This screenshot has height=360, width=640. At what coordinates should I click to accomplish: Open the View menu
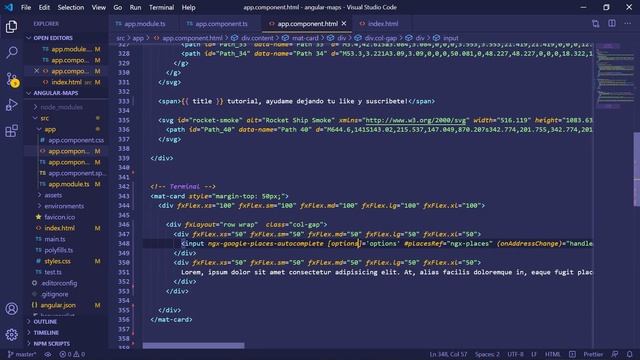[98, 7]
